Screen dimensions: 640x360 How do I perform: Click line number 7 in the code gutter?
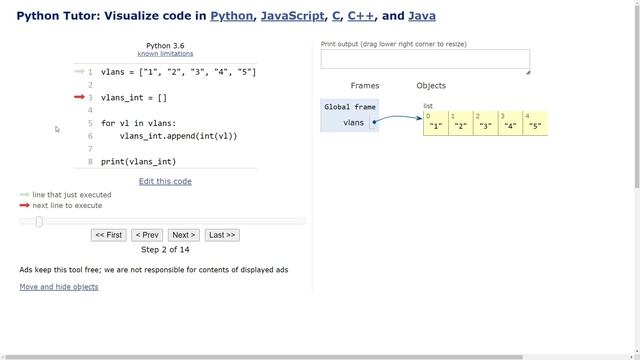point(90,149)
